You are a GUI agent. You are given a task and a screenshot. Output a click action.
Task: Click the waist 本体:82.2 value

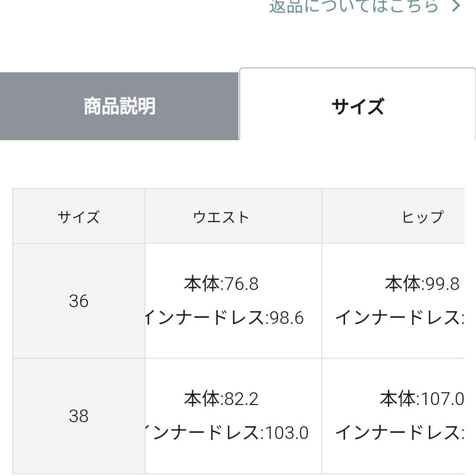click(221, 399)
